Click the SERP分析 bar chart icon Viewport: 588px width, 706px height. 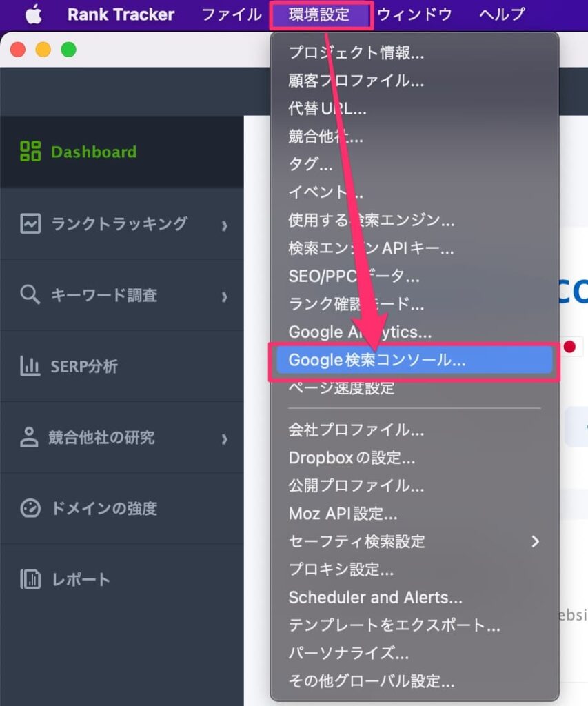30,365
